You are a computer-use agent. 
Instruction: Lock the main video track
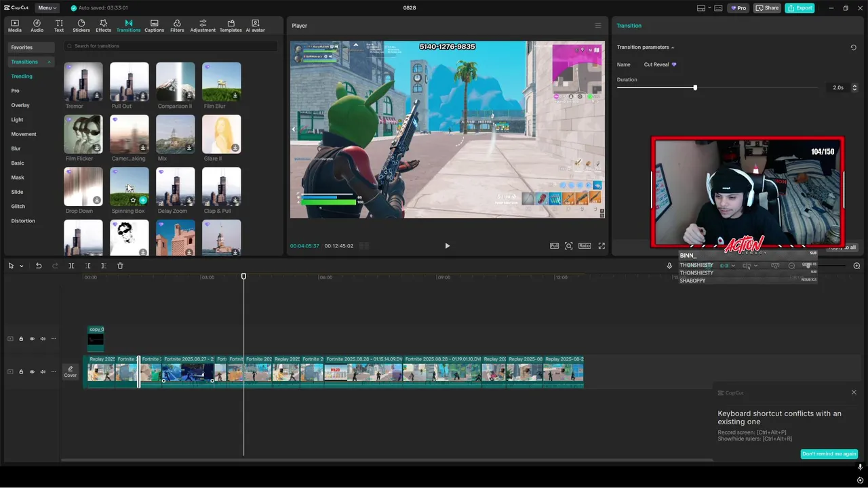coord(21,371)
